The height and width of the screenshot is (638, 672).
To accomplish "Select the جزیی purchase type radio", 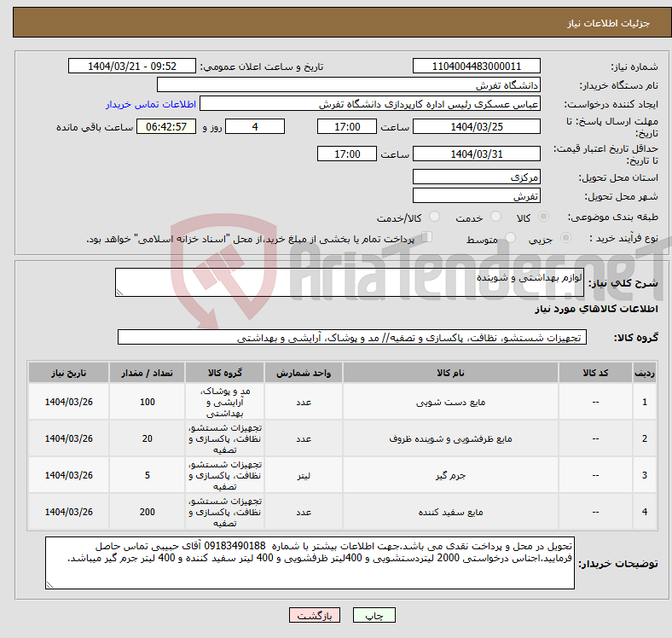I will tap(565, 238).
